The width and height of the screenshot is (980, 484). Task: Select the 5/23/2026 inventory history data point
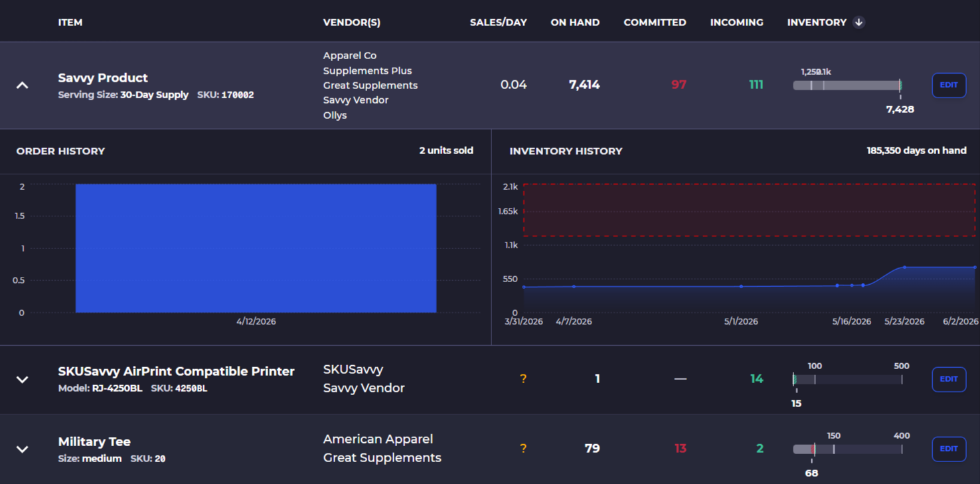click(x=904, y=268)
